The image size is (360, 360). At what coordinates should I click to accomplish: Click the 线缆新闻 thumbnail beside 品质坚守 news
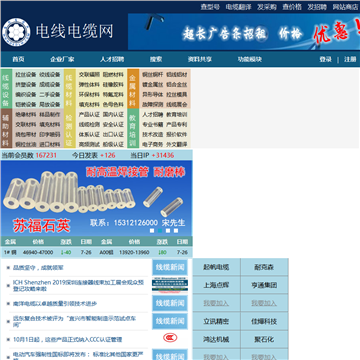point(170,267)
